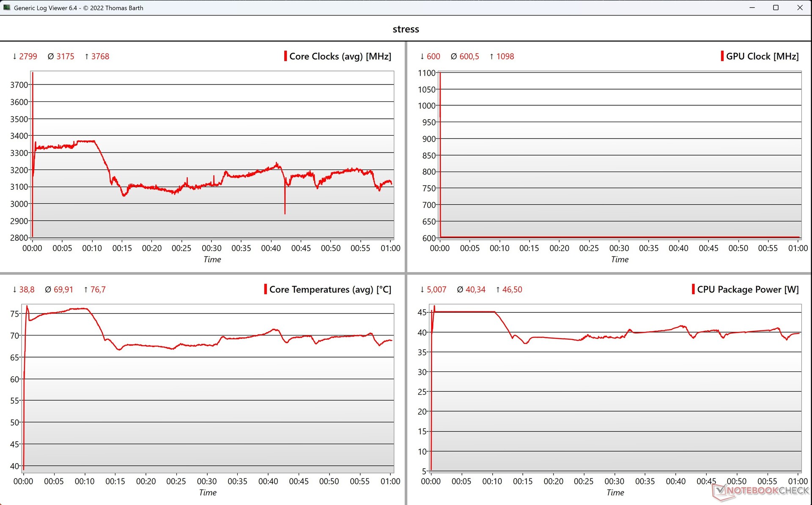Screen dimensions: 812x505
Task: Click the stress heading at top
Action: [406, 29]
